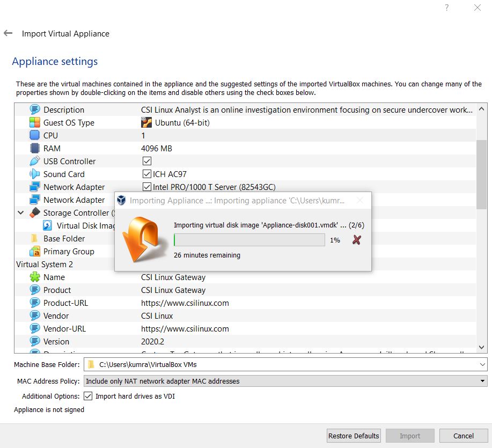The image size is (492, 448).
Task: Toggle Import hard drives as VDI
Action: (88, 396)
